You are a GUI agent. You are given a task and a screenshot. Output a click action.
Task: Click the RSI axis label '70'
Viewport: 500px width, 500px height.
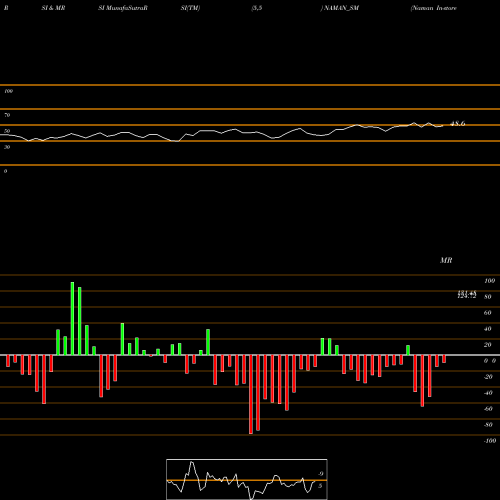tap(7, 115)
